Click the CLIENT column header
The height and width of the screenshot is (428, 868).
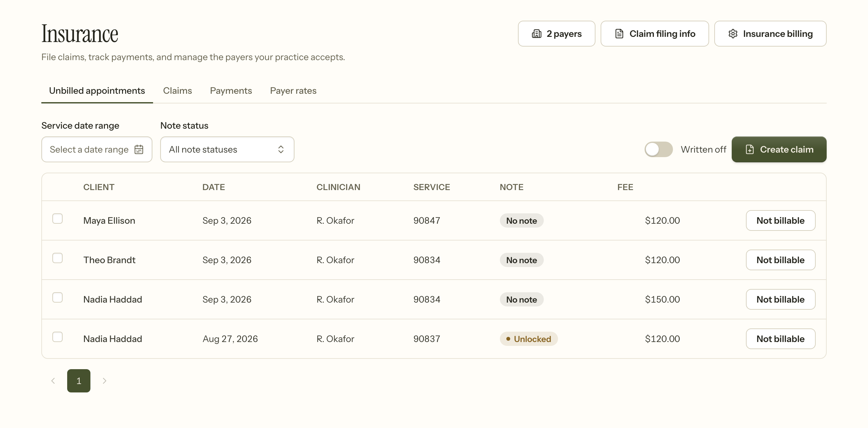click(99, 187)
